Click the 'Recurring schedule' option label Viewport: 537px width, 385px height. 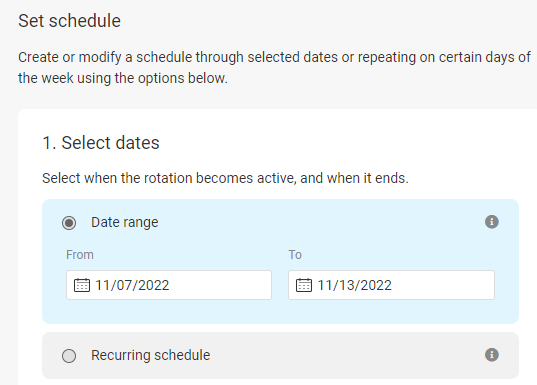tap(151, 355)
